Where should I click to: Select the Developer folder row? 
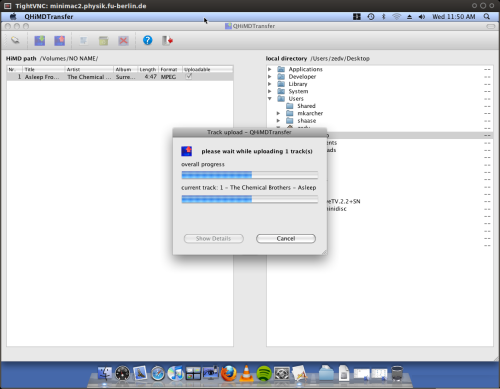pyautogui.click(x=380, y=76)
